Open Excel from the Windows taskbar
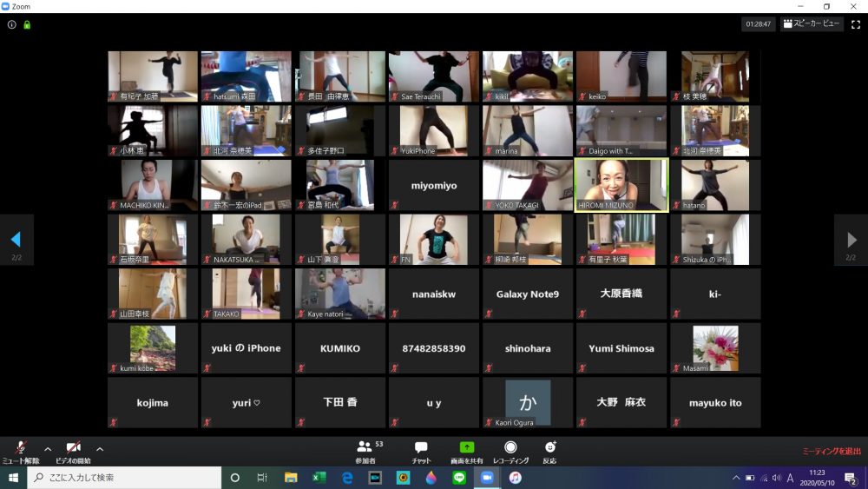Viewport: 868px width, 489px height. coord(319,478)
